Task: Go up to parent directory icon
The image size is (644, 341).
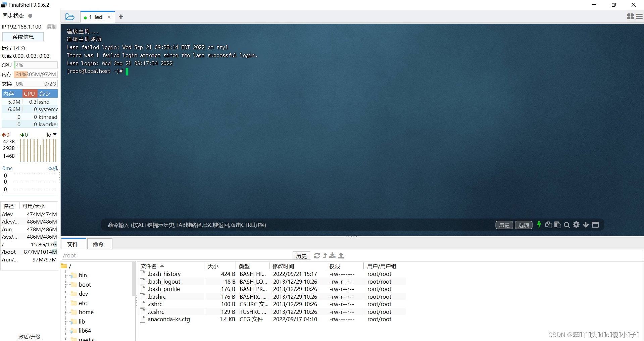Action: click(325, 256)
